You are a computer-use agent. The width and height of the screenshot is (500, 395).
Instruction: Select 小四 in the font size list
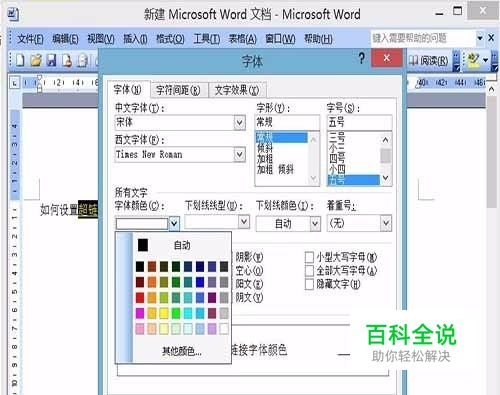tap(337, 169)
